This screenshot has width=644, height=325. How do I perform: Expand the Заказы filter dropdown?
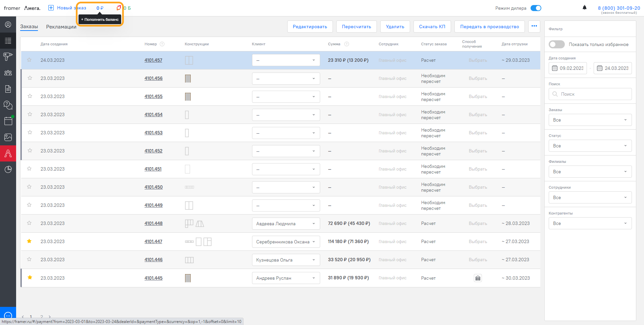click(590, 120)
